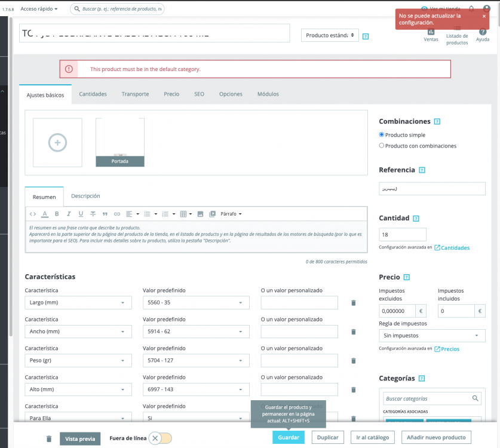Open the Descripción editor tab
This screenshot has width=500, height=448.
click(x=85, y=196)
